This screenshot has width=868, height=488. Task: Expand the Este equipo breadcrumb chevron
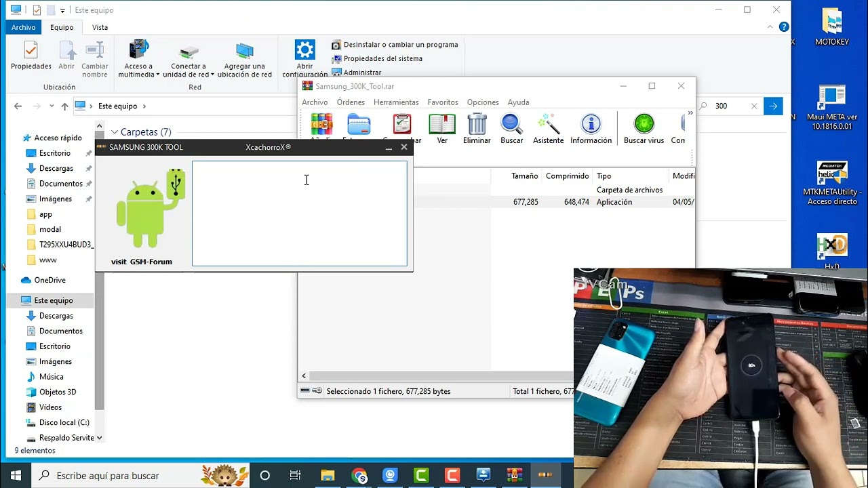(x=144, y=106)
